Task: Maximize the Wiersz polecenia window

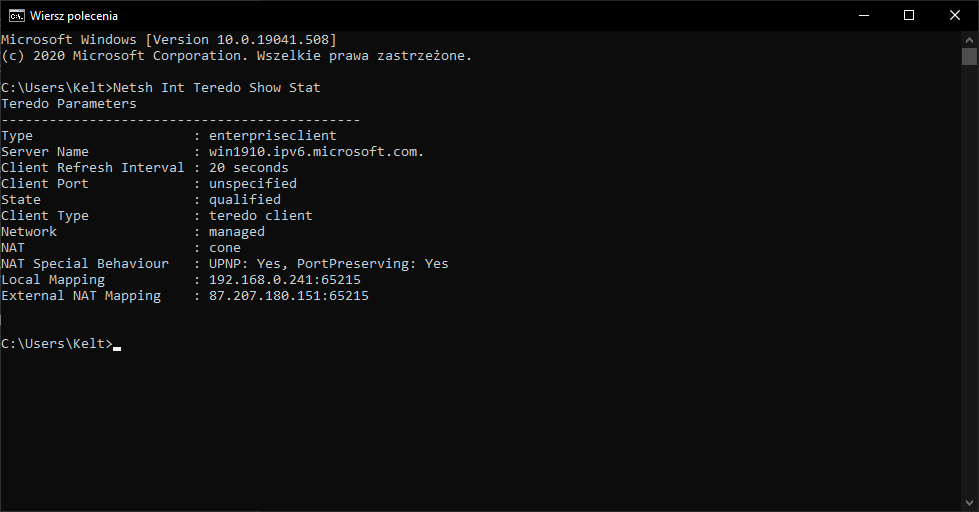Action: pos(908,15)
